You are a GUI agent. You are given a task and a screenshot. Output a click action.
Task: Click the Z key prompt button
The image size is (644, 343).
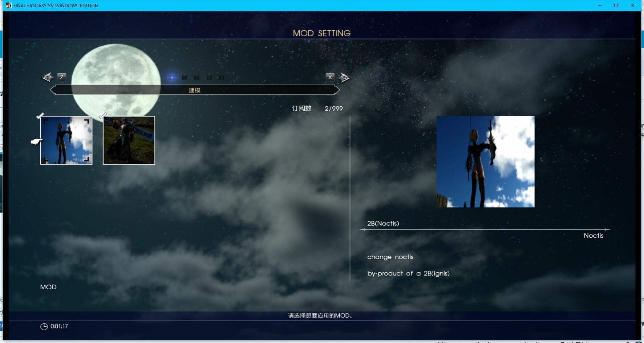click(x=62, y=77)
